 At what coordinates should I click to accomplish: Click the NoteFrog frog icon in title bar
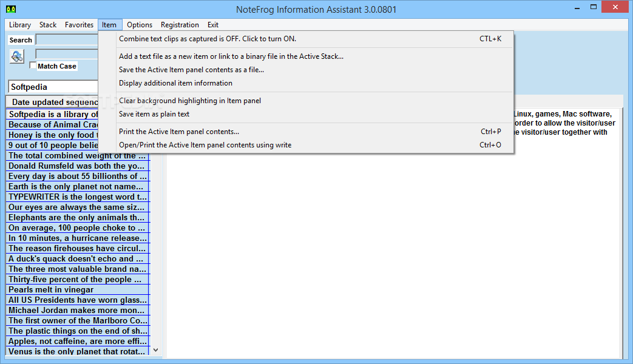(11, 9)
